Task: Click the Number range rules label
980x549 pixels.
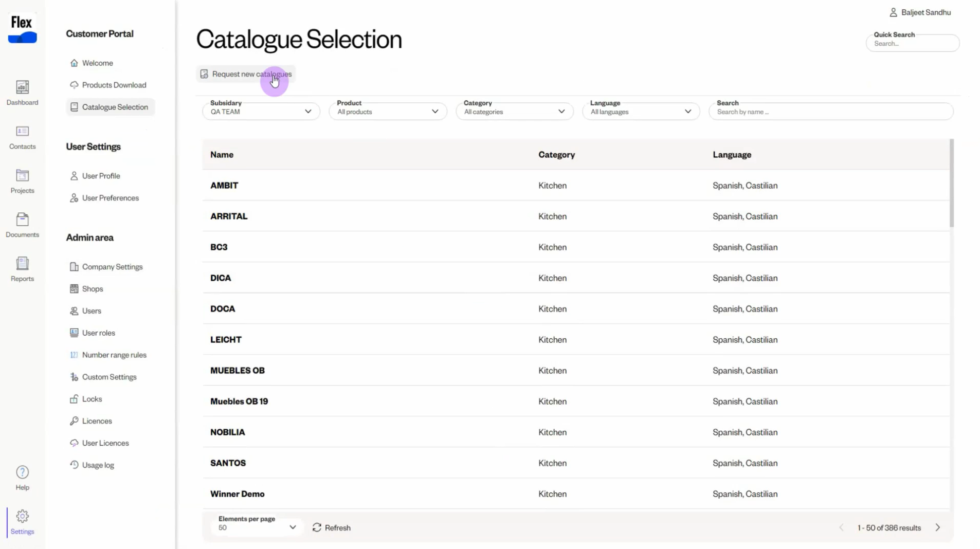Action: click(115, 355)
